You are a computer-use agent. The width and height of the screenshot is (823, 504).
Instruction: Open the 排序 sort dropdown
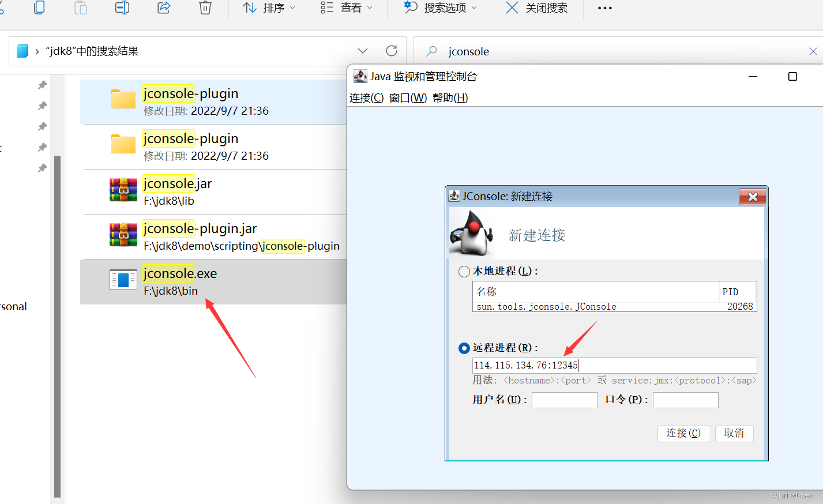point(269,8)
